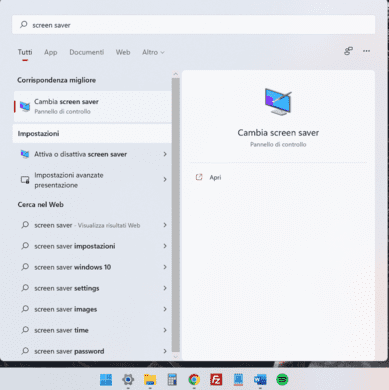The height and width of the screenshot is (390, 389).
Task: Click the large Cambia screen saver preview icon
Action: tap(278, 102)
